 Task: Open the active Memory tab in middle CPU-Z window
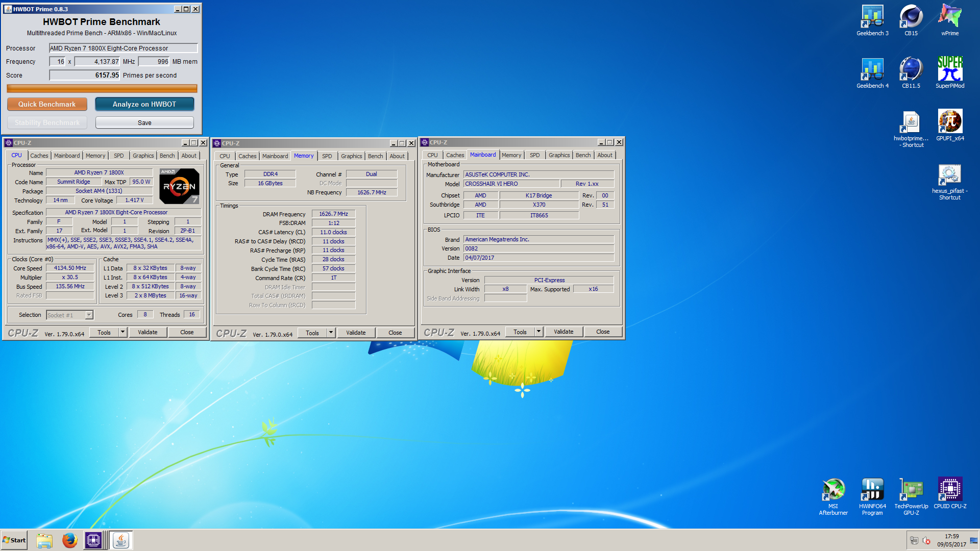tap(304, 156)
